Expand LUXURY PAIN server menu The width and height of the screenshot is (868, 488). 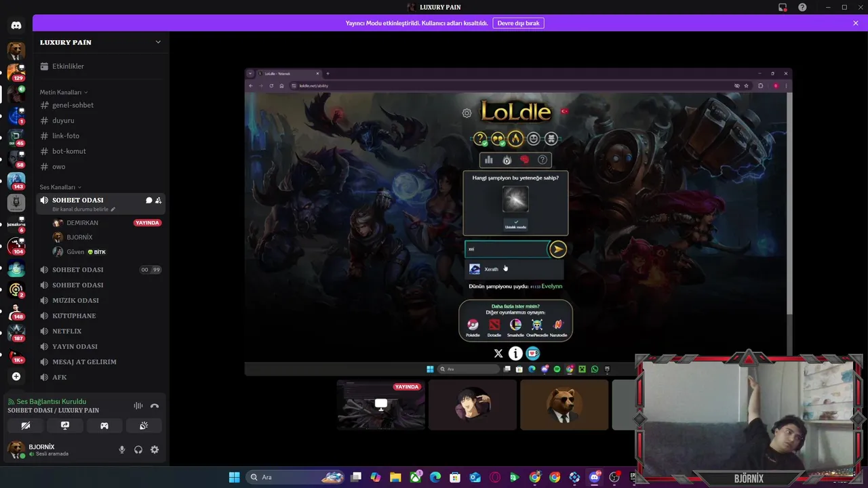pyautogui.click(x=158, y=42)
